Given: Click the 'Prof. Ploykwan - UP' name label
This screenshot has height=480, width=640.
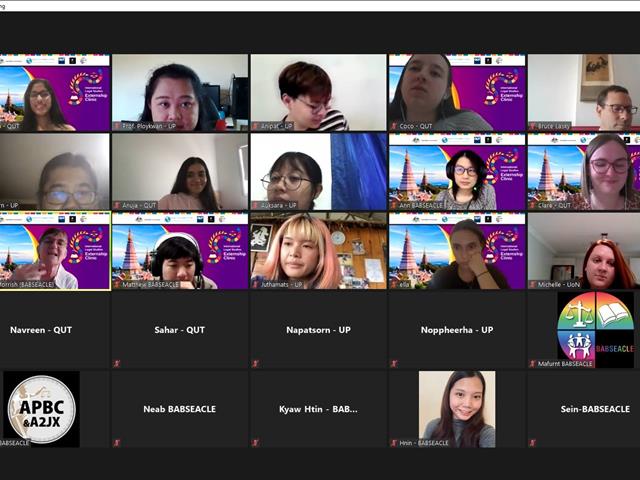Looking at the screenshot, I should point(149,126).
